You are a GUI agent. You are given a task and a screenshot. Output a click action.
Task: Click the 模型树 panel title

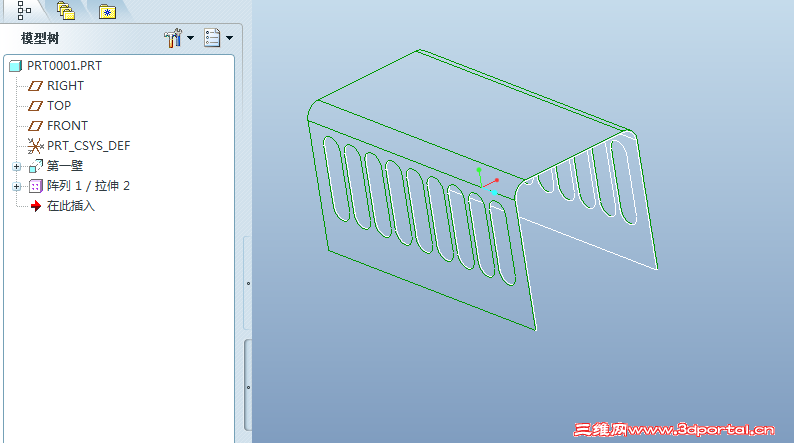(40, 38)
